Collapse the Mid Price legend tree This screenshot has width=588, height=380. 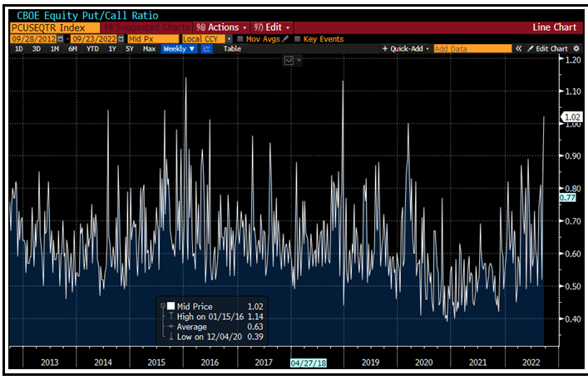162,306
